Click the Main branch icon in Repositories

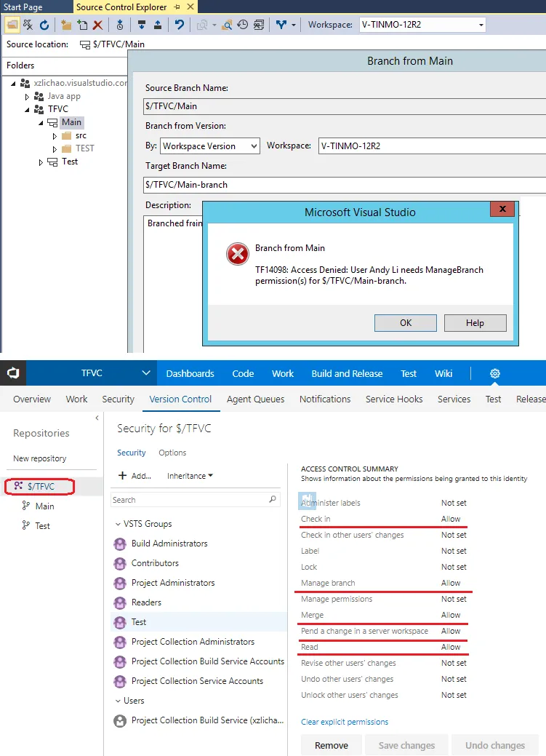pyautogui.click(x=25, y=506)
